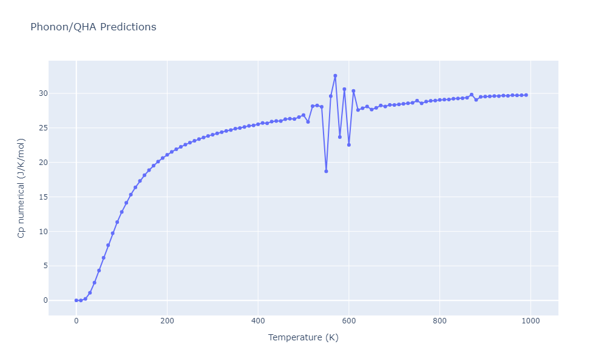Click the x-axis tick label "400"

click(258, 320)
